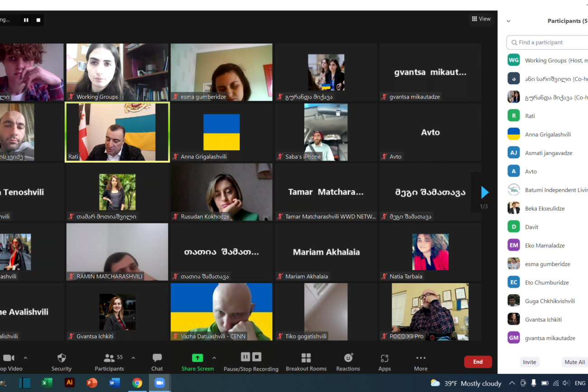Toggle the Participants panel
This screenshot has width=588, height=392.
click(109, 359)
